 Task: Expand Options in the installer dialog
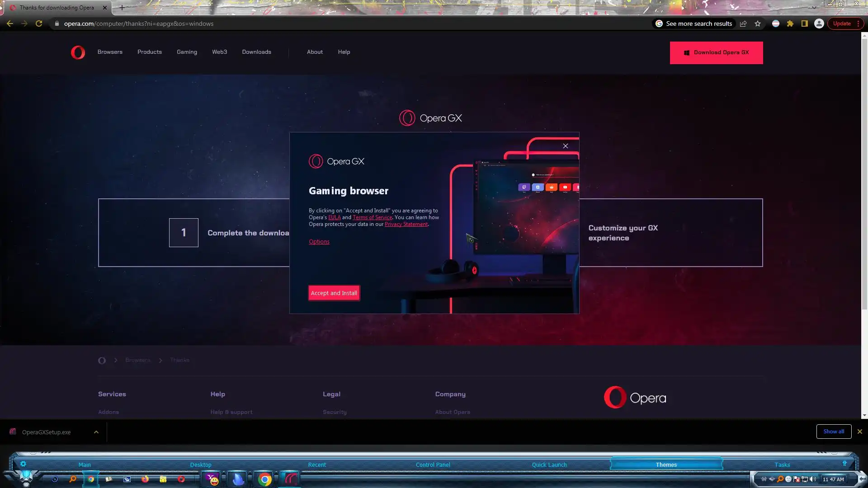319,242
